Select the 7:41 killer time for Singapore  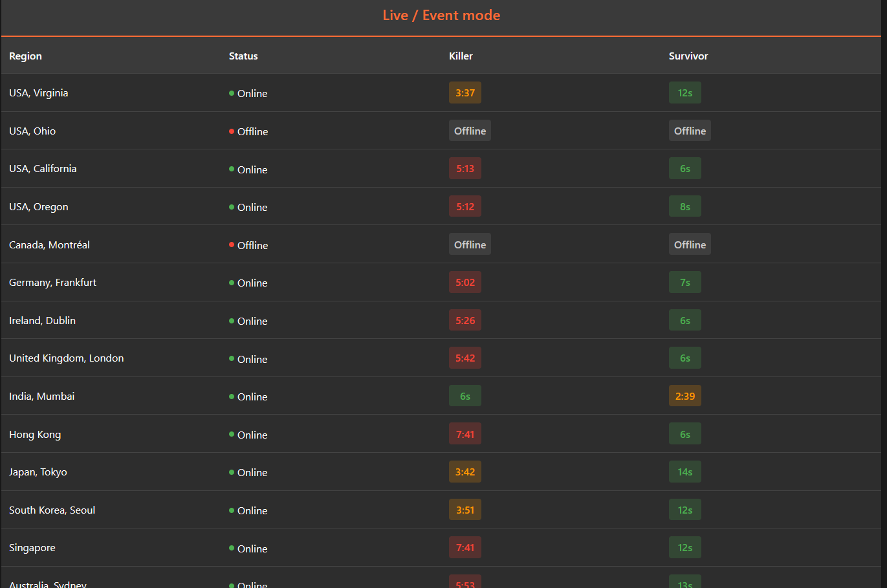[465, 547]
